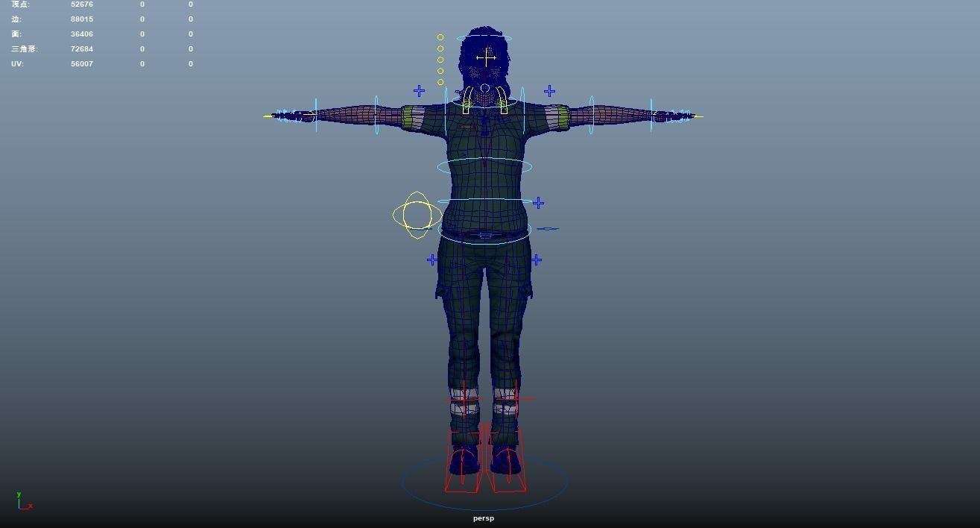Click the face count value 36406
Viewport: 980px width, 528px height.
click(x=82, y=34)
